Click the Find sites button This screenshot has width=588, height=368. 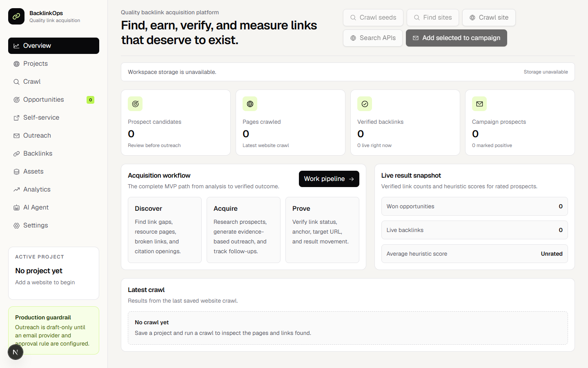pos(433,18)
